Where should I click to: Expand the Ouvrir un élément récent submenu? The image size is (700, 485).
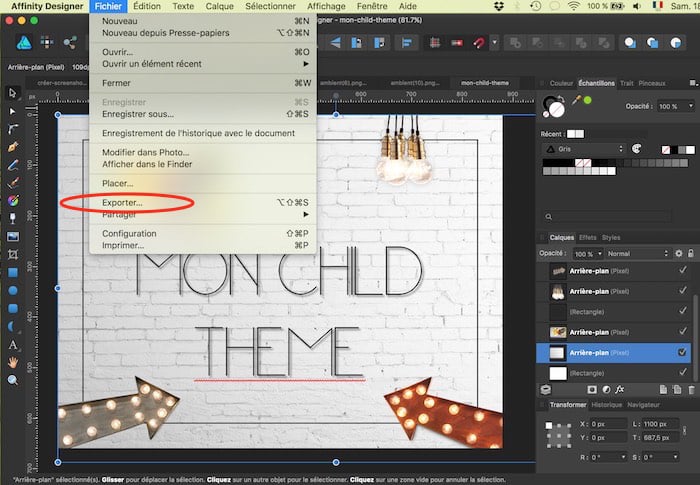tap(203, 64)
